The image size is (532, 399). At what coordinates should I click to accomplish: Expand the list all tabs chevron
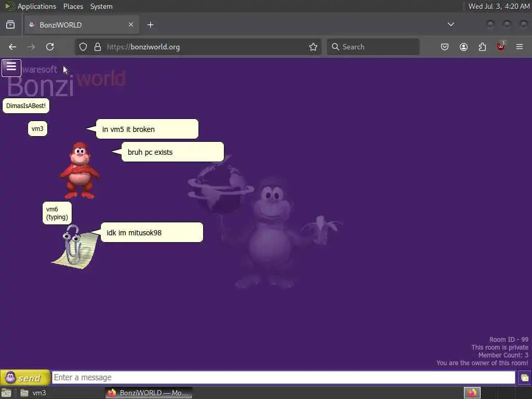[451, 24]
